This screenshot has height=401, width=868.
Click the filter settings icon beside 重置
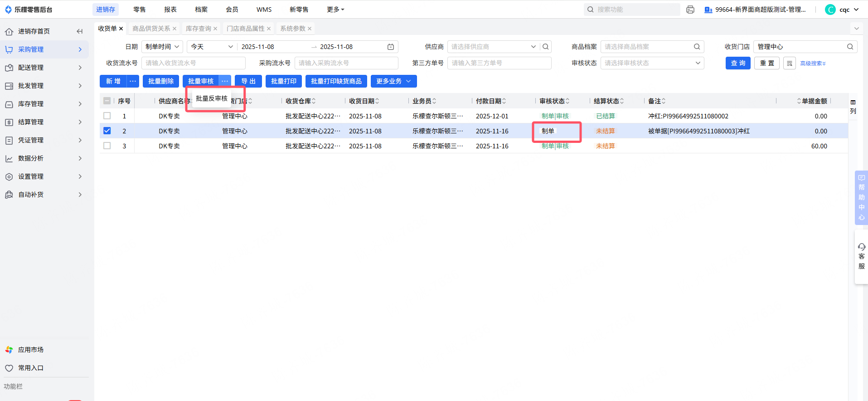pyautogui.click(x=790, y=63)
